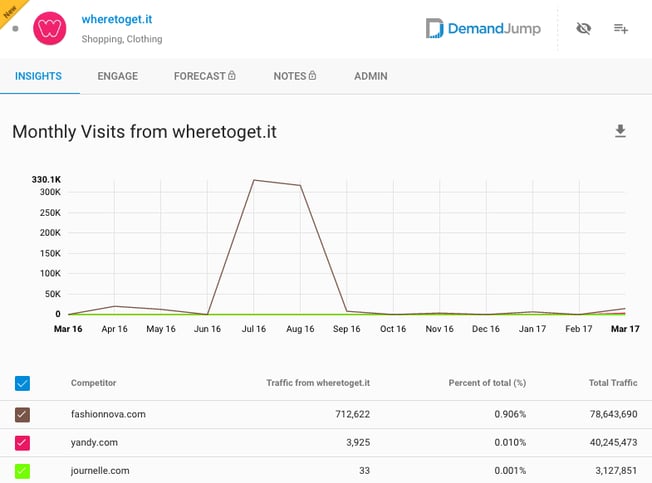This screenshot has height=483, width=652.
Task: Open the locked Forecast tab
Action: tap(205, 76)
